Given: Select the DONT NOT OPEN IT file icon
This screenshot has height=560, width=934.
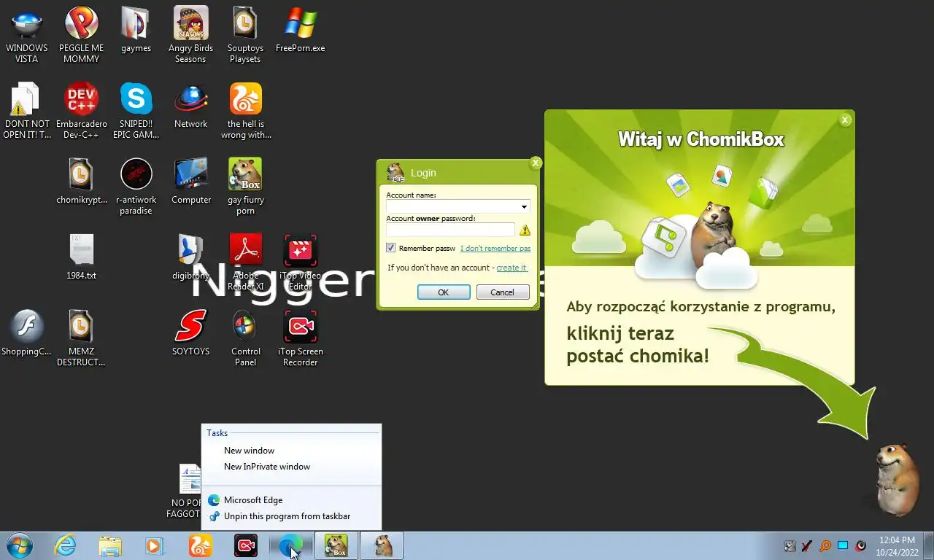Looking at the screenshot, I should pyautogui.click(x=27, y=111).
